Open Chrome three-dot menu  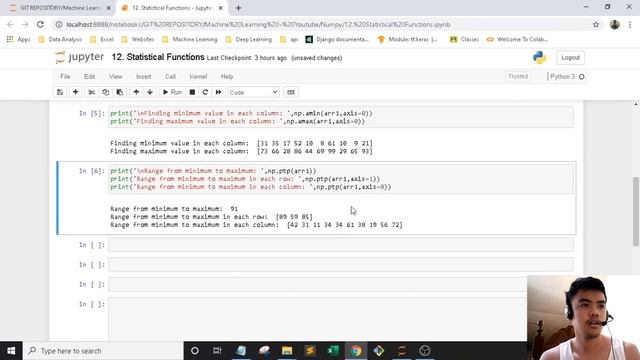pos(630,24)
